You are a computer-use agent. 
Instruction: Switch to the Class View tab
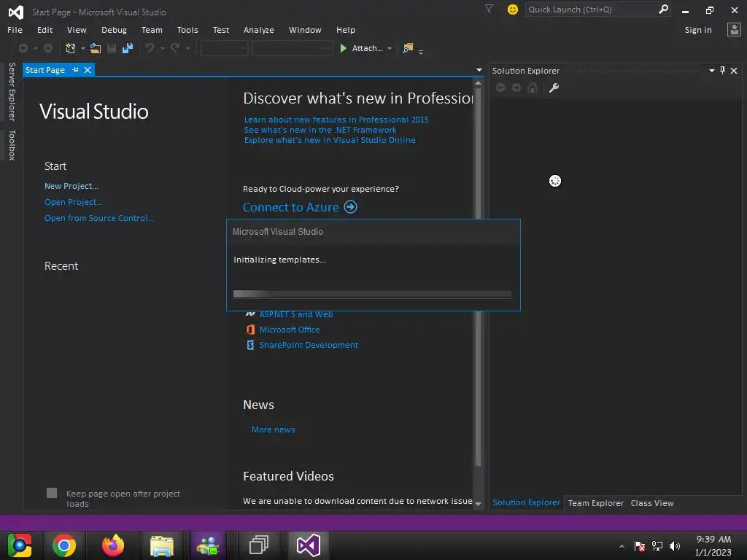click(x=651, y=503)
